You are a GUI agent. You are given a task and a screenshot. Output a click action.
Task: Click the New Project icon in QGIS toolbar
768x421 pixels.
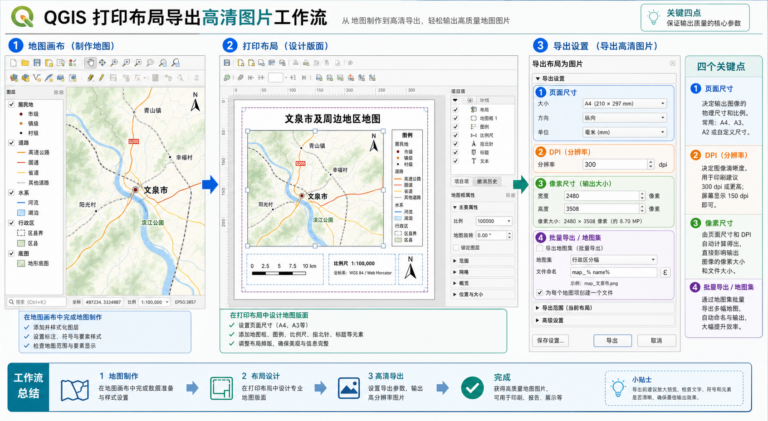coord(13,63)
